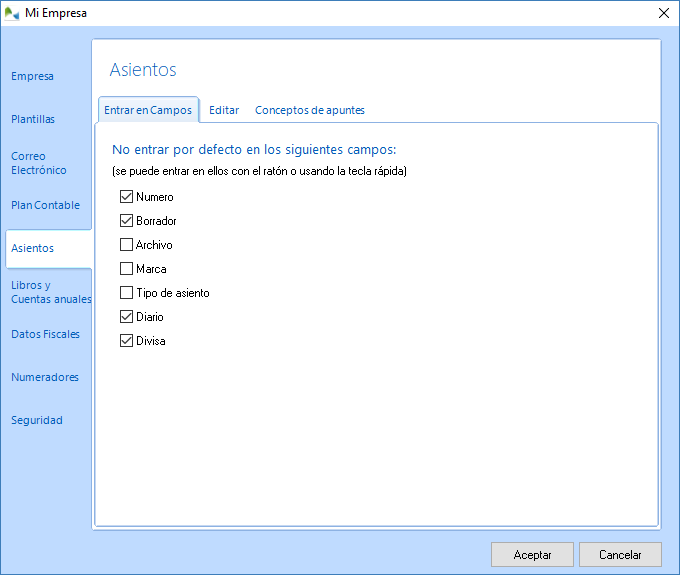
Task: Click the Mi Empresa app icon in title bar
Action: pos(13,13)
